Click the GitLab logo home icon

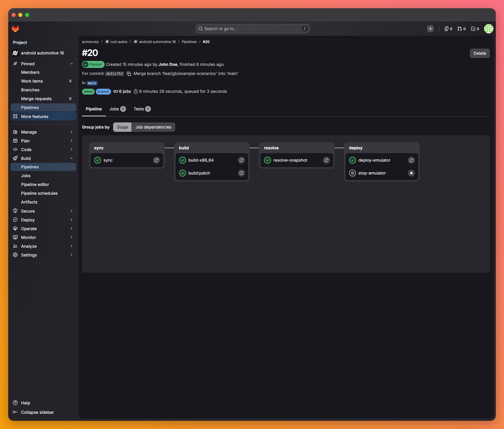[15, 29]
